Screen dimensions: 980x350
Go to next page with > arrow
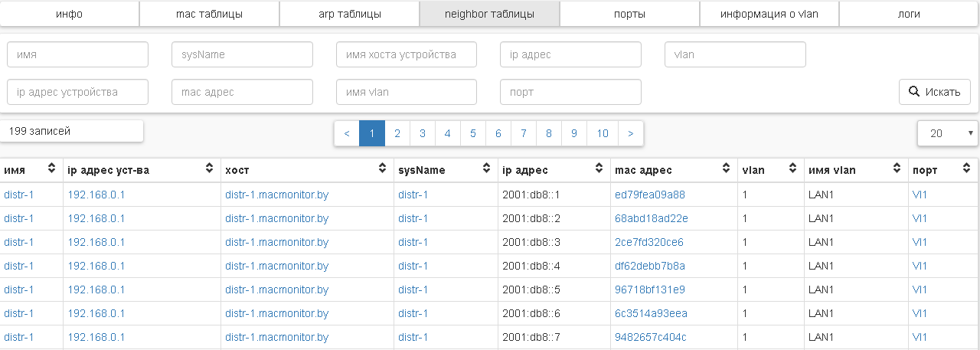pyautogui.click(x=630, y=133)
